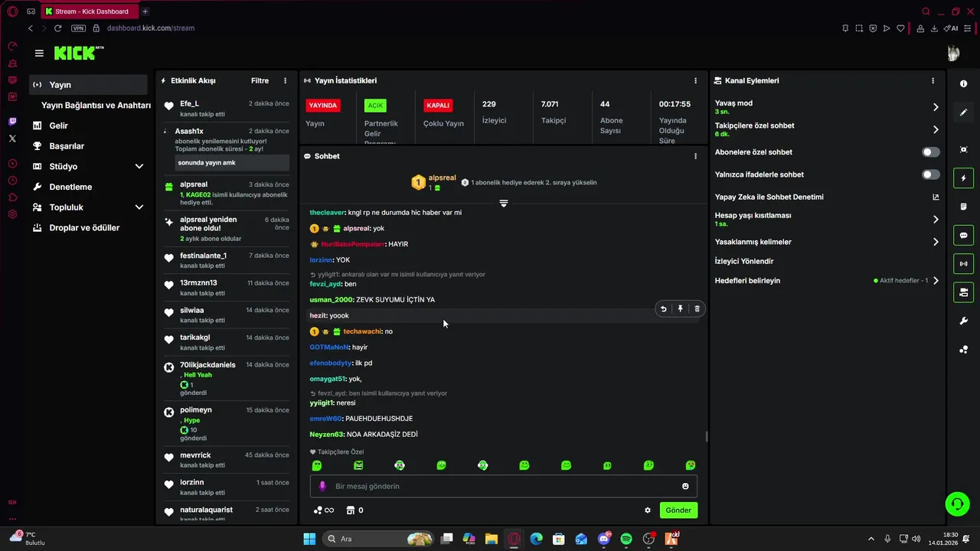Open Yasaklanmış kelimeler arrow
Viewport: 980px width, 551px height.
tap(936, 242)
